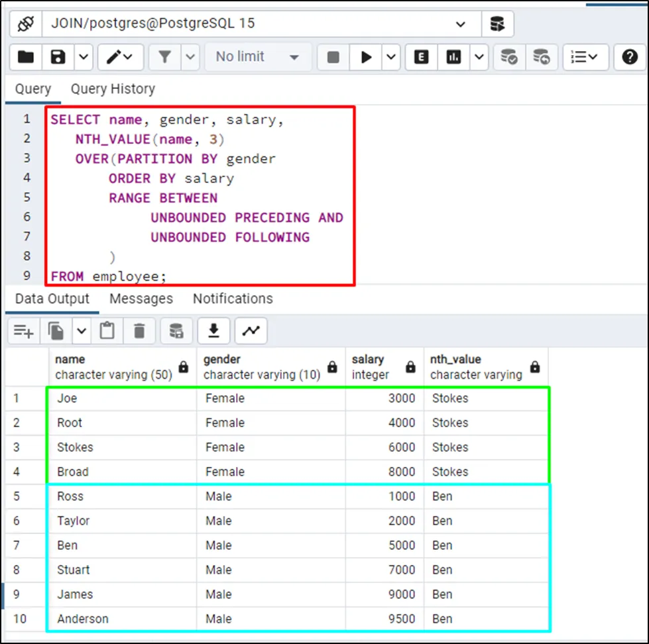This screenshot has height=644, width=649.
Task: Open the new database connection icon
Action: point(497,24)
